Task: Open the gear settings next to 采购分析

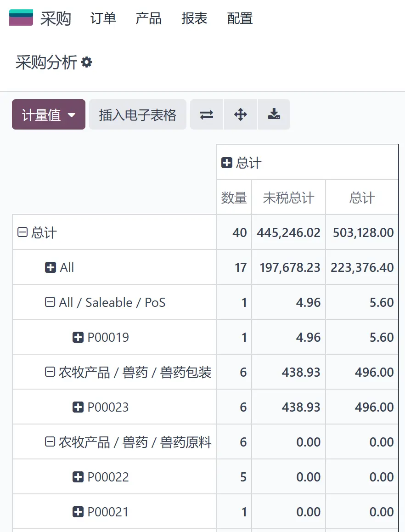Action: tap(87, 62)
